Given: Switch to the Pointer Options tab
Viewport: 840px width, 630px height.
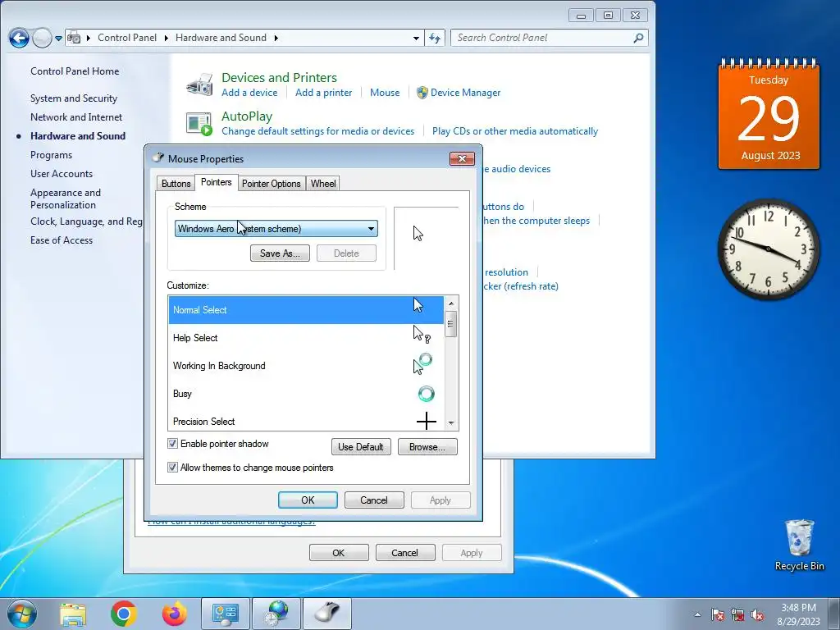Looking at the screenshot, I should click(x=271, y=184).
